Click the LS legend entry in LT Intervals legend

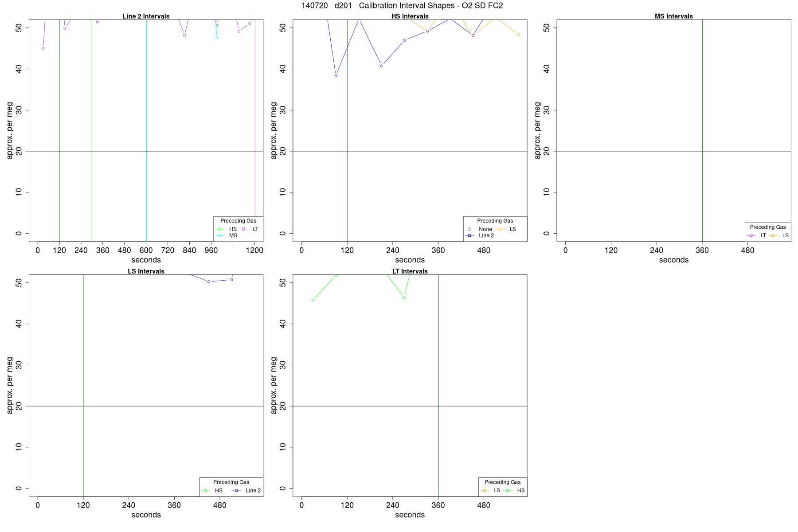[x=490, y=490]
